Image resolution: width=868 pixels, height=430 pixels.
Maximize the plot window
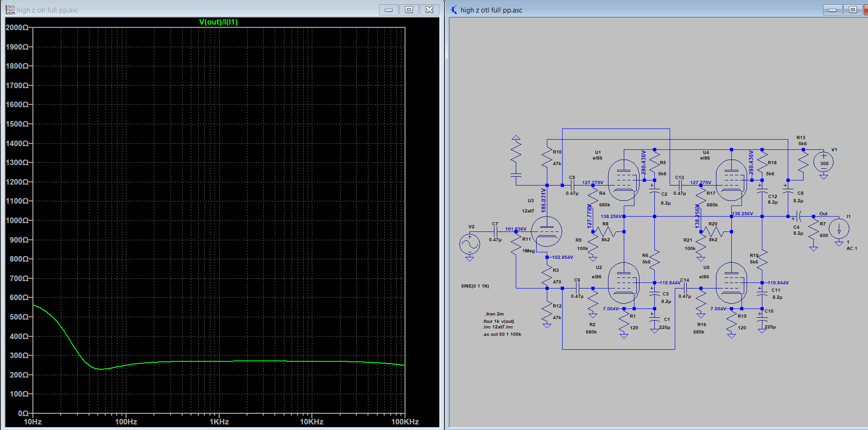pyautogui.click(x=409, y=10)
